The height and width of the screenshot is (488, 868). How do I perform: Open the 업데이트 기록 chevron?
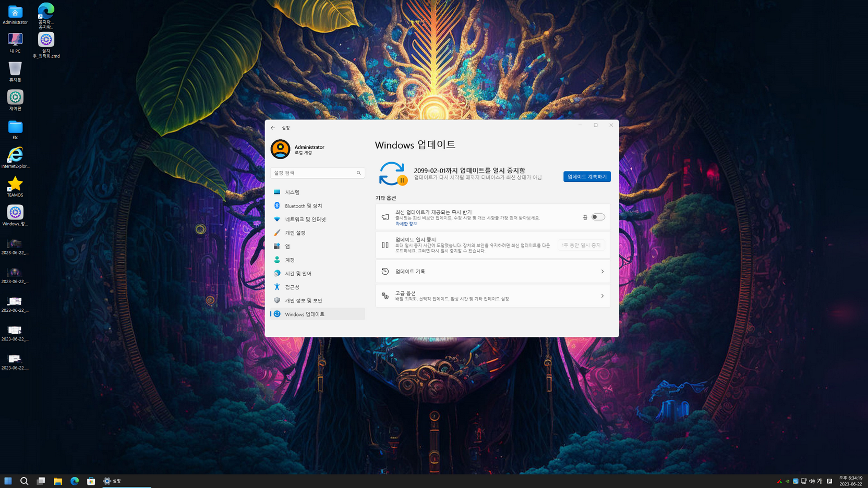click(602, 272)
